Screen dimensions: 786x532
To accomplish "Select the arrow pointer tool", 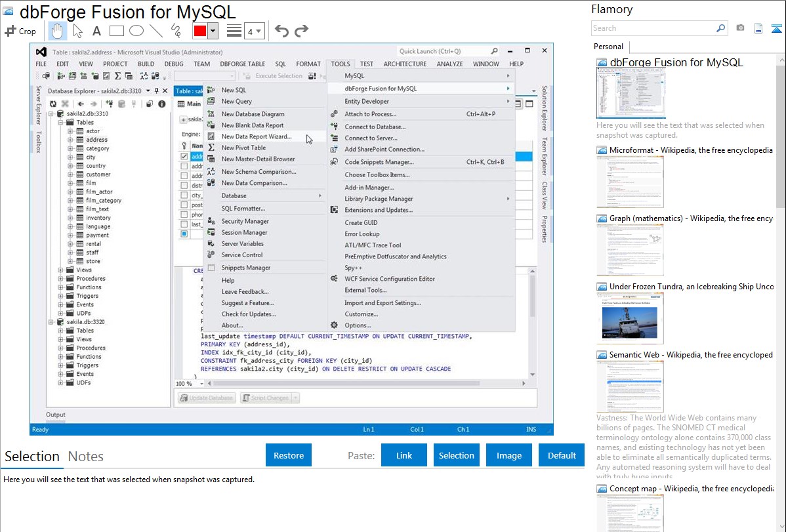I will pos(77,31).
